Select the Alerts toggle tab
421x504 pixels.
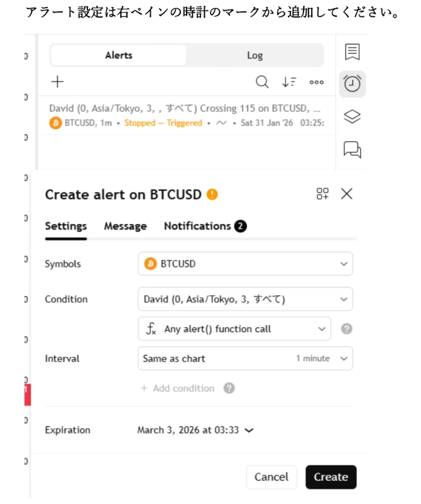119,55
